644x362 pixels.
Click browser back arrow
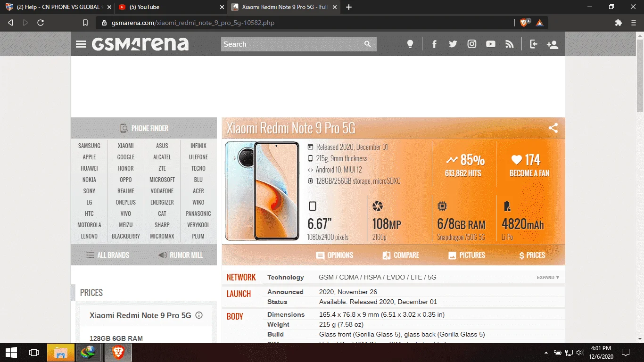tap(10, 23)
